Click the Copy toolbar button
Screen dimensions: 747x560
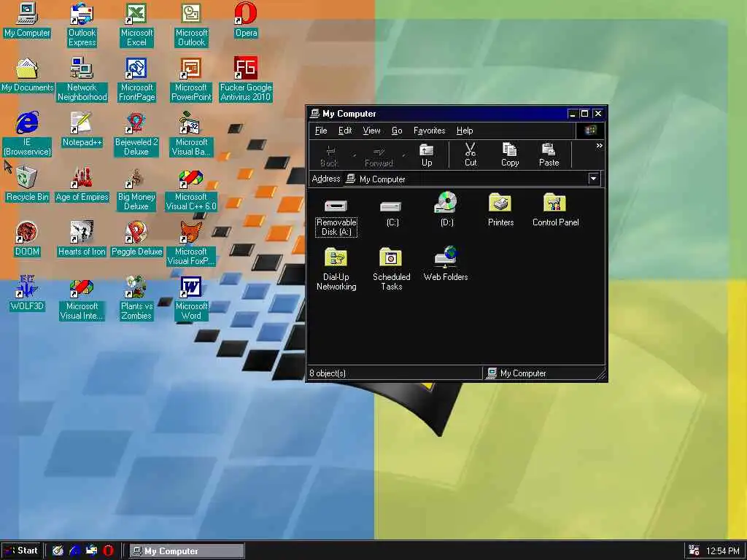coord(509,155)
